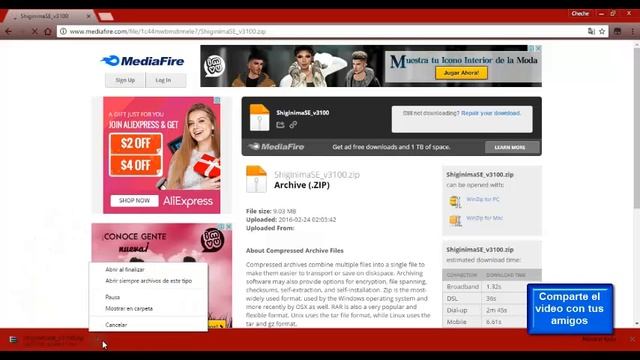This screenshot has width=640, height=360.
Task: Click the Sign Up button
Action: pos(125,80)
